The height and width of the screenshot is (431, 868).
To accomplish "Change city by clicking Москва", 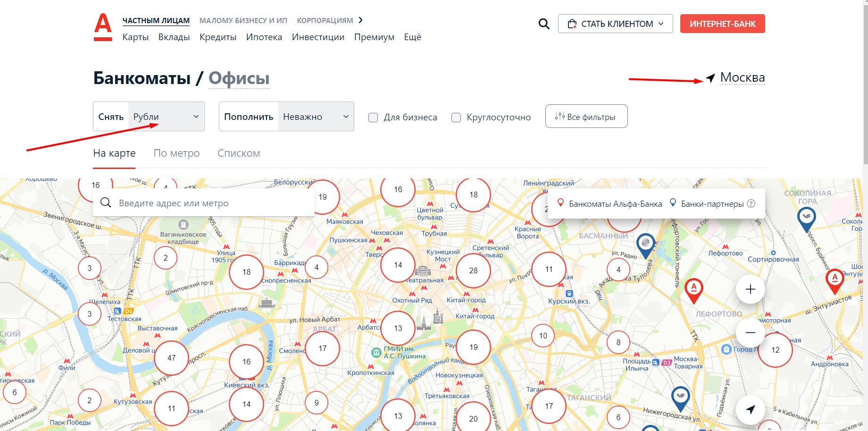I will click(743, 77).
